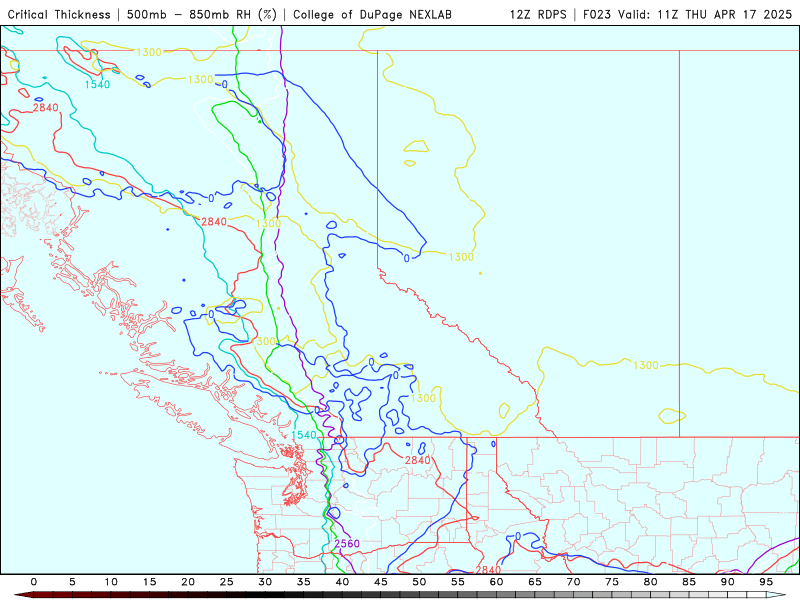Select the "12Z RDPS" model run label

[x=538, y=14]
